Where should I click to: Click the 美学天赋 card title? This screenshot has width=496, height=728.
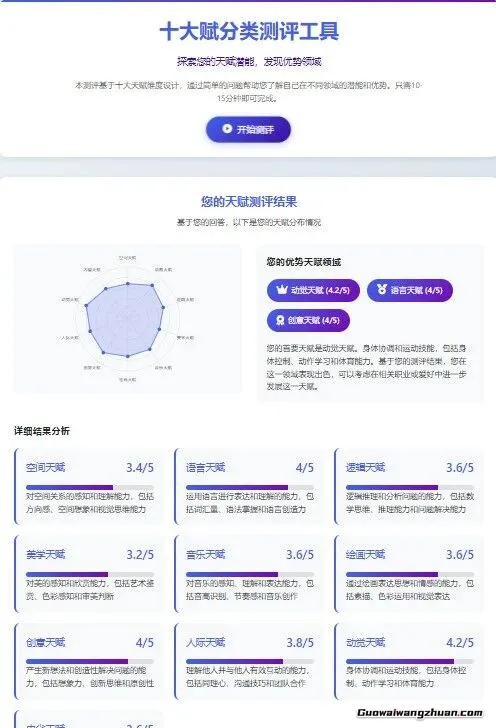click(x=46, y=554)
